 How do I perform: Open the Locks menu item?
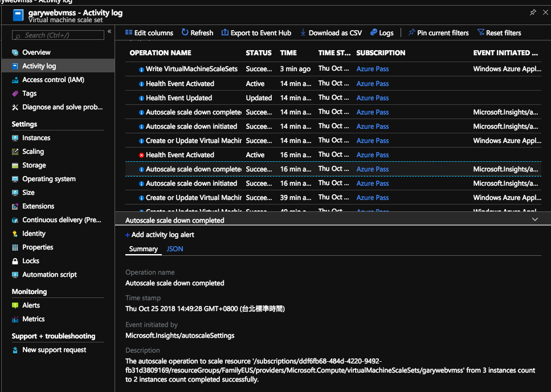[x=31, y=262]
